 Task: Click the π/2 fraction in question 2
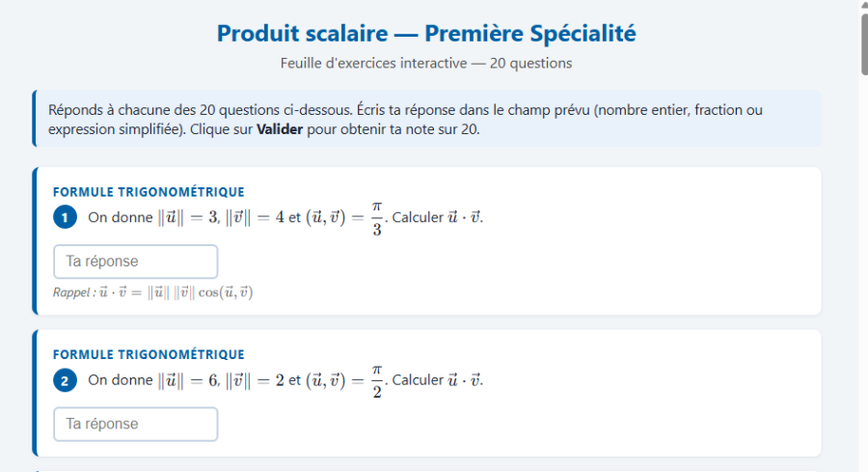tap(377, 381)
